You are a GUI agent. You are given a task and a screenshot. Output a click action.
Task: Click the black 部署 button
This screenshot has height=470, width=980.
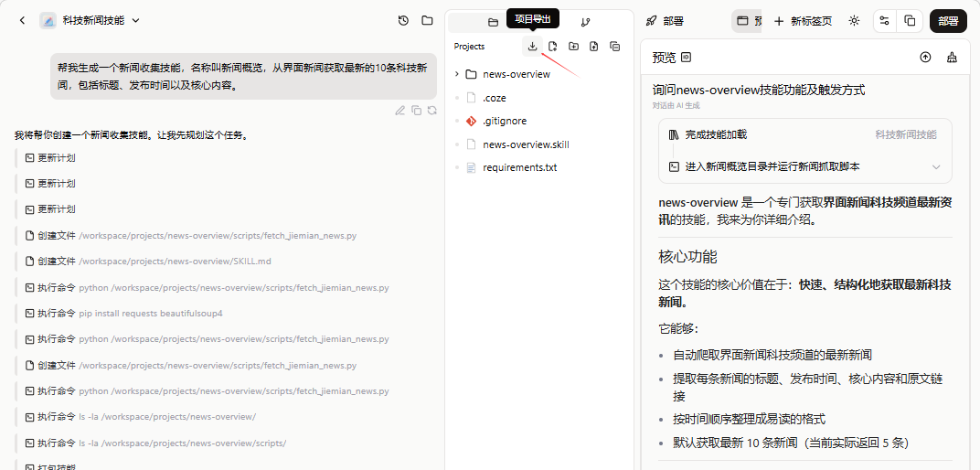coord(947,21)
